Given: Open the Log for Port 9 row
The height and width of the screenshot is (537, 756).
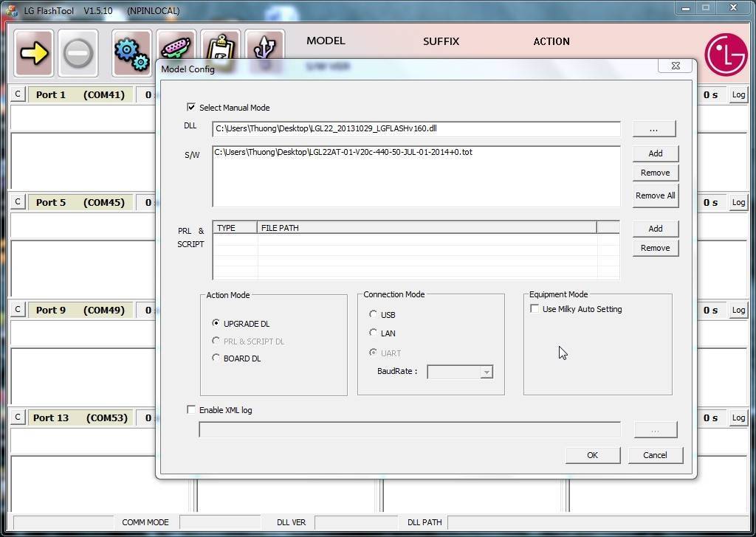Looking at the screenshot, I should pyautogui.click(x=738, y=310).
